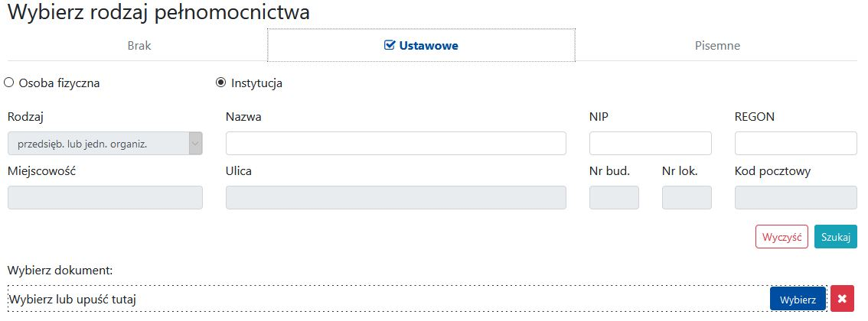Switch to the Pisemne tab
Image resolution: width=868 pixels, height=321 pixels.
tap(716, 45)
